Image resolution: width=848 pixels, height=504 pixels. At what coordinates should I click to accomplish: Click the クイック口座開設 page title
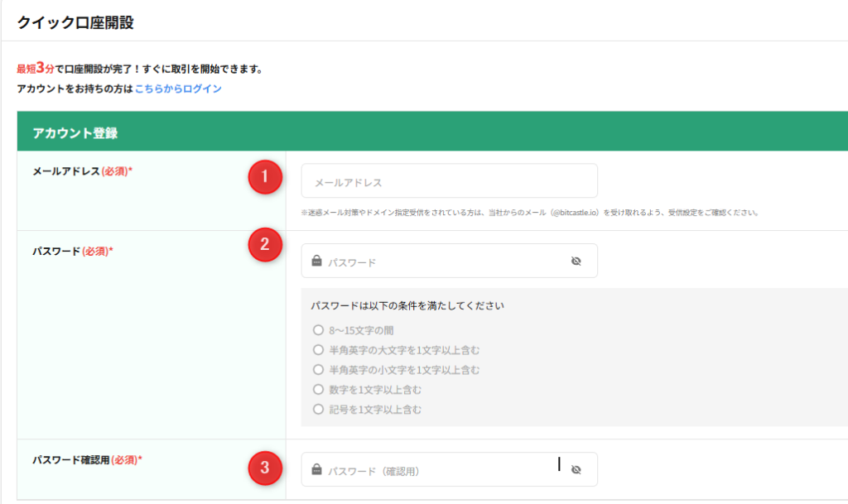75,22
